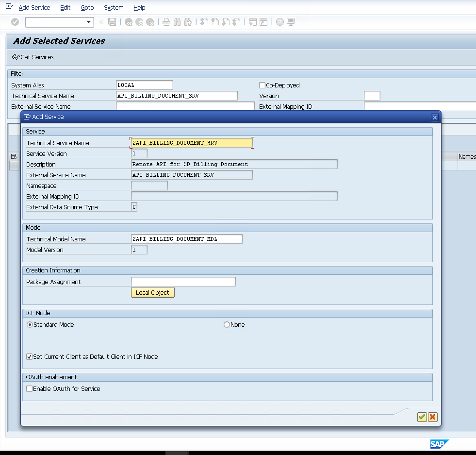Click the Customize Local Layout monitor icon
This screenshot has height=455, width=476.
coord(291,22)
